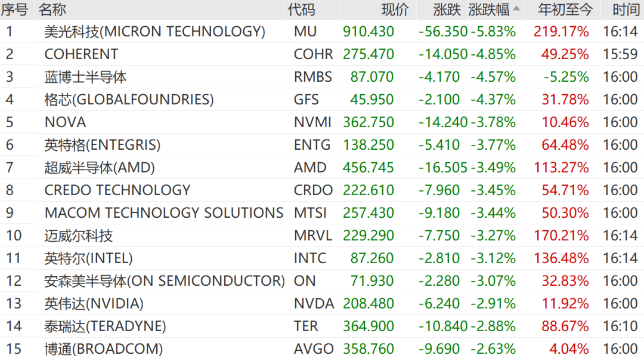Sort by the 现价 column header
This screenshot has width=644, height=358.
click(x=395, y=10)
